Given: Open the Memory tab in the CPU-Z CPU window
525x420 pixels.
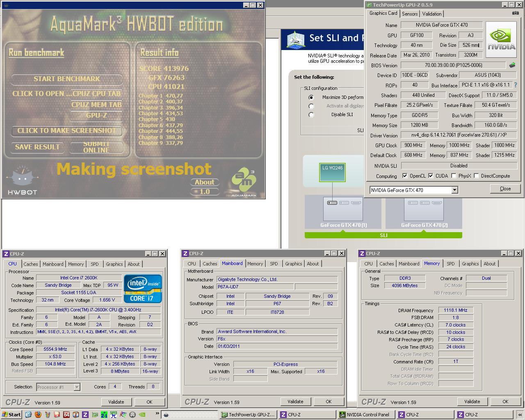Looking at the screenshot, I should coord(76,264).
